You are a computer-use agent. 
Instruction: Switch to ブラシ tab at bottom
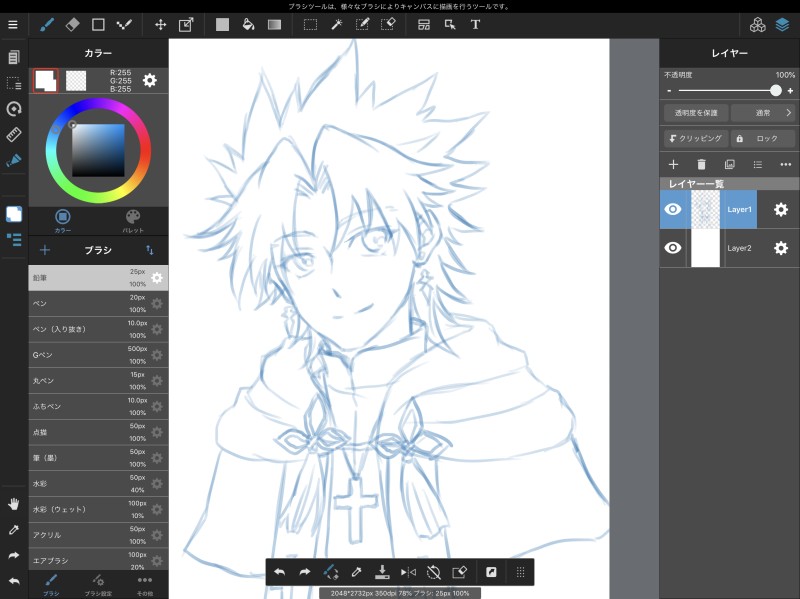click(51, 585)
